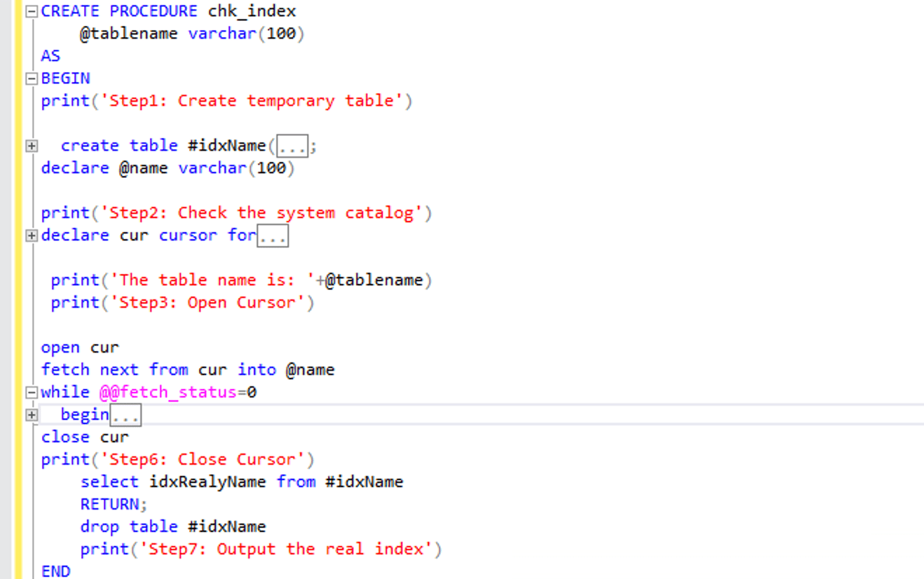Image resolution: width=924 pixels, height=579 pixels.
Task: Expand the begin block inside the while loop
Action: (31, 414)
